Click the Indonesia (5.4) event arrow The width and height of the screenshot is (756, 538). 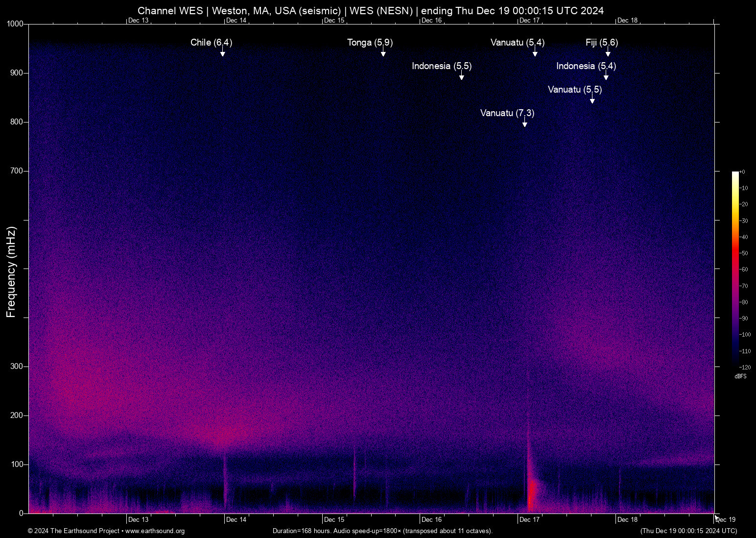[606, 77]
